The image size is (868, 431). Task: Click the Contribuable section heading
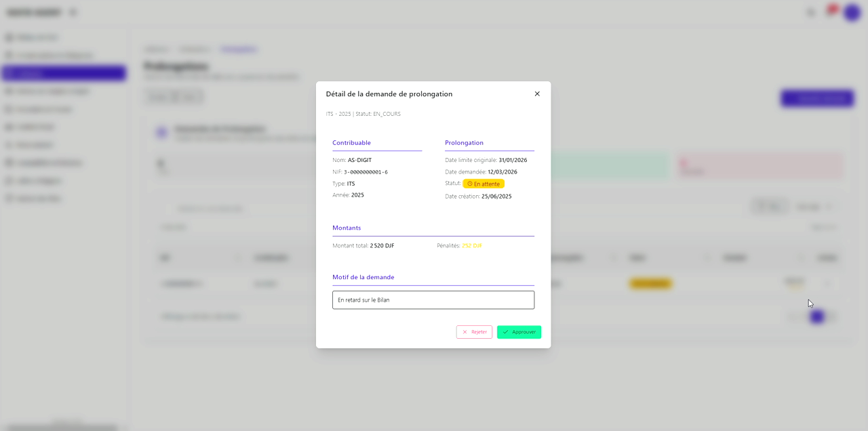pyautogui.click(x=351, y=143)
